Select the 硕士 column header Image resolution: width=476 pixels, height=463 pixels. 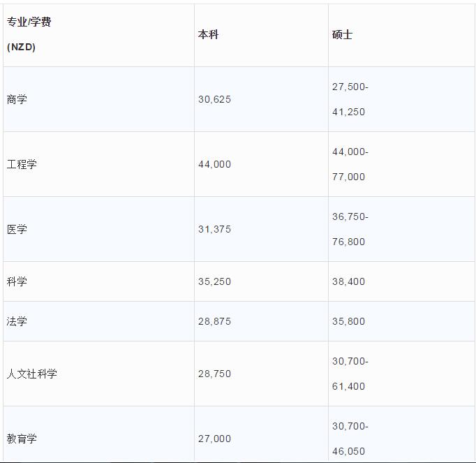pyautogui.click(x=343, y=34)
